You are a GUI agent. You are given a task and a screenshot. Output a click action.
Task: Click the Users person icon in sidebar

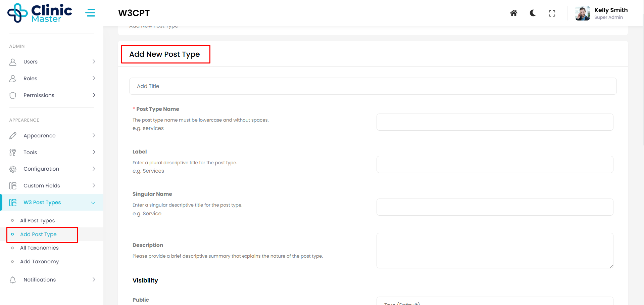(x=13, y=62)
